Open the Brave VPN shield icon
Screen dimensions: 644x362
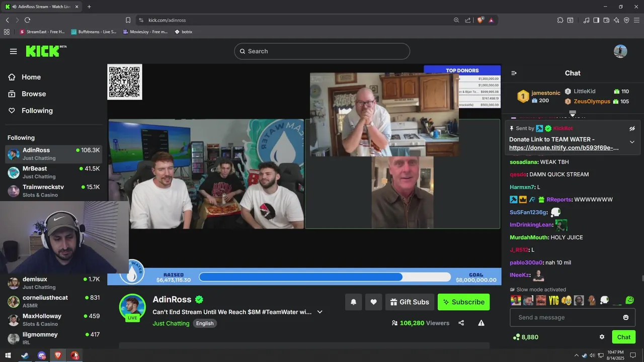click(x=626, y=20)
